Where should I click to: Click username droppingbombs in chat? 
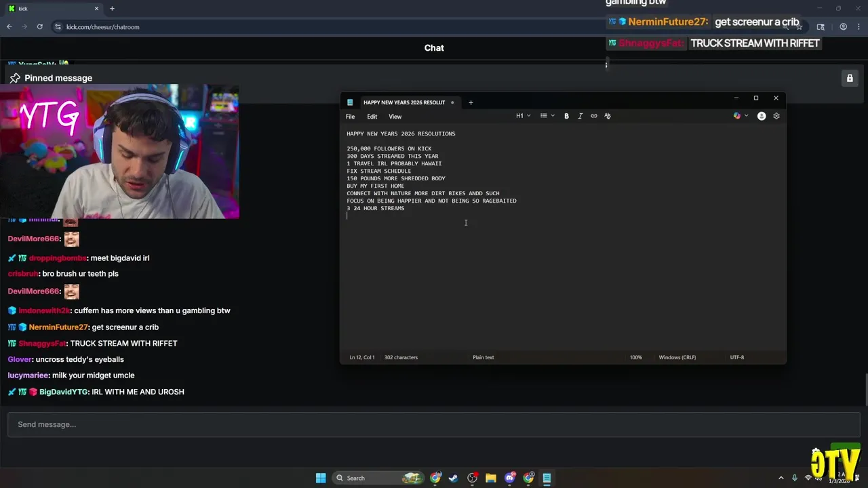58,258
